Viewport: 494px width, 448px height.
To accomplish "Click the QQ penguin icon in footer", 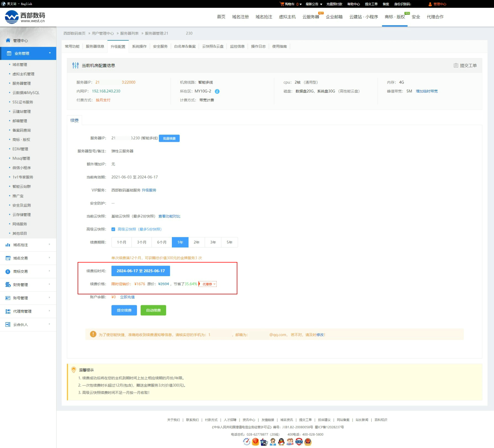I will pos(281,442).
